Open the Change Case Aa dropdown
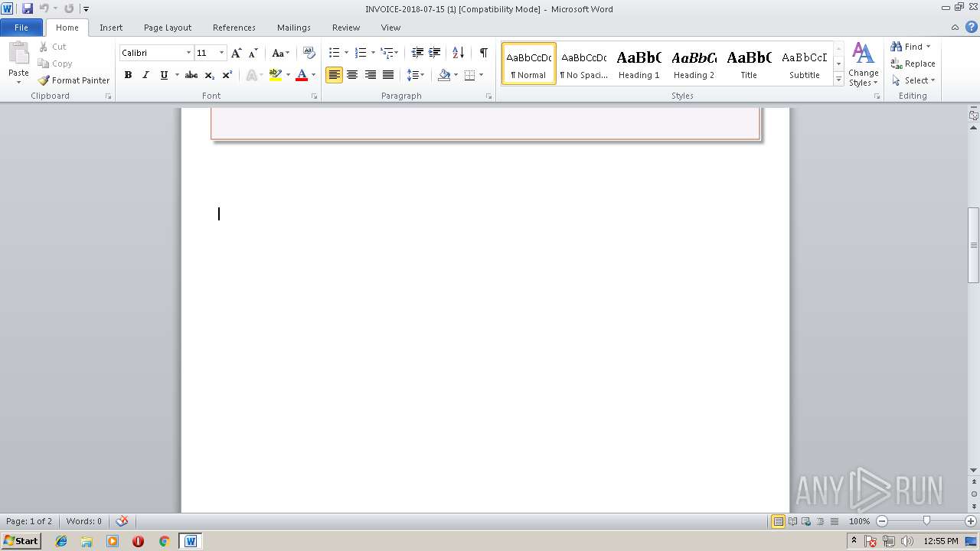The width and height of the screenshot is (980, 551). 281,53
